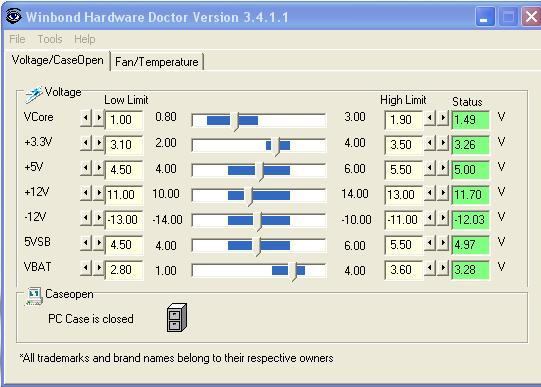Click the +12V high limit field 13.00

coord(404,195)
